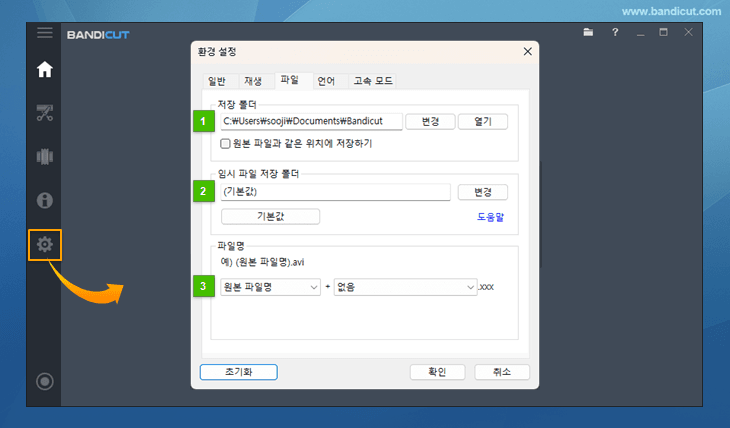Viewport: 730px width, 428px height.
Task: Click the Bandicam record icon at sidebar bottom
Action: click(45, 381)
